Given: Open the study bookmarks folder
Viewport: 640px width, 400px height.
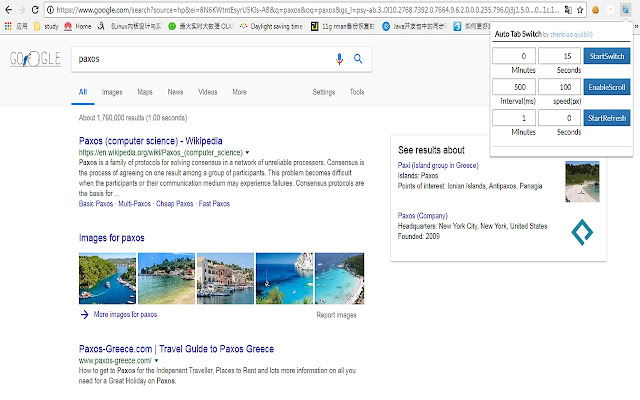Looking at the screenshot, I should 46,26.
